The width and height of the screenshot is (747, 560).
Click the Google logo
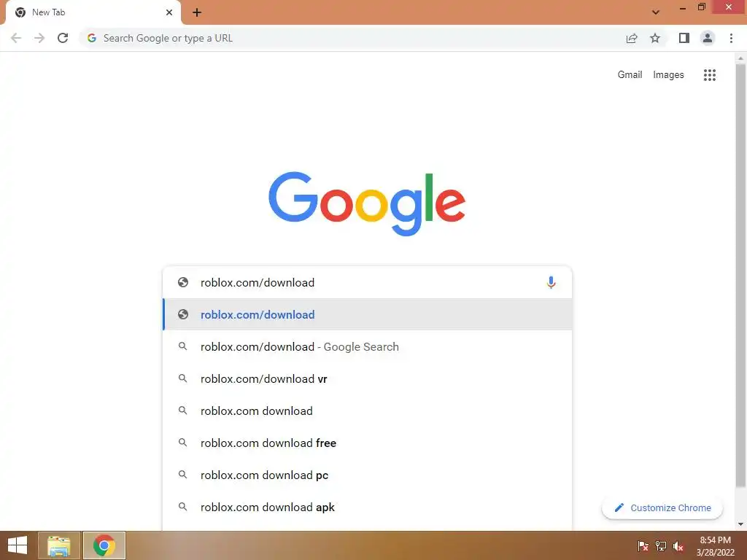pos(367,203)
